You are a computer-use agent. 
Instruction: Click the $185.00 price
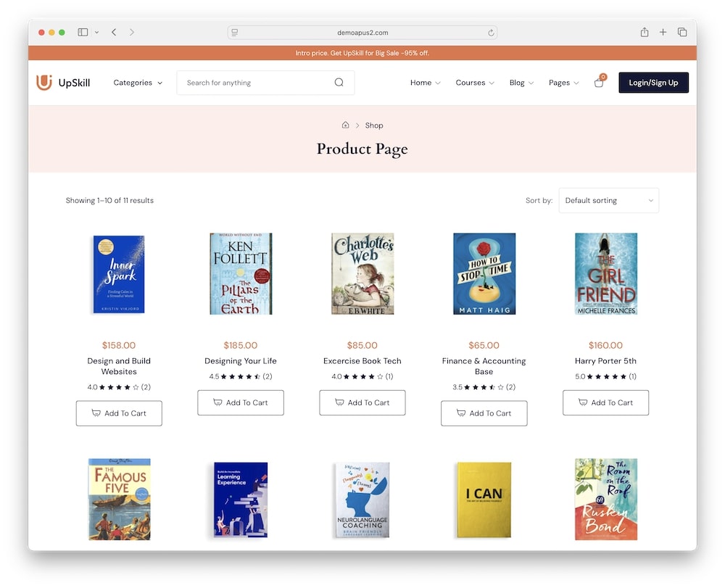(241, 345)
